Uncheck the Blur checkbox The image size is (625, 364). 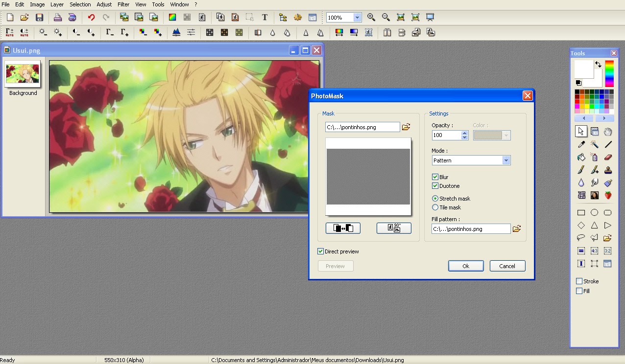pyautogui.click(x=435, y=177)
